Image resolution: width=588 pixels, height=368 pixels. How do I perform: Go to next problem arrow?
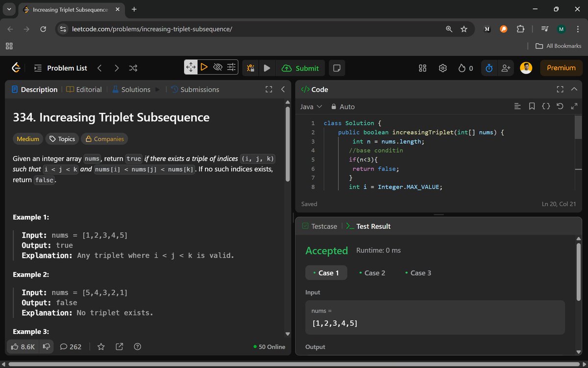pos(116,68)
